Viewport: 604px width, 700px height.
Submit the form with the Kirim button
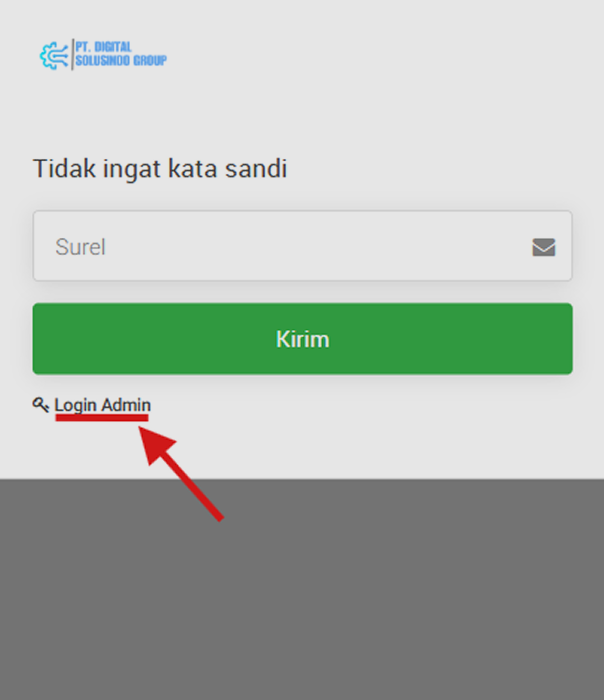[x=303, y=338]
